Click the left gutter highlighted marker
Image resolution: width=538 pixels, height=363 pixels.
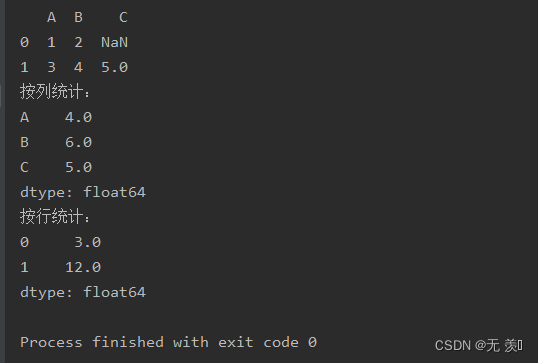pos(1,96)
